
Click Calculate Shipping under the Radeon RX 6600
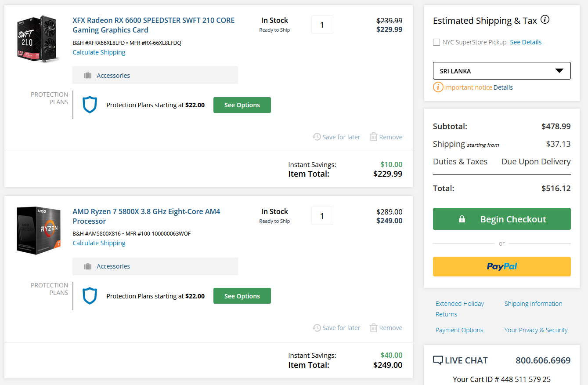[x=99, y=52]
